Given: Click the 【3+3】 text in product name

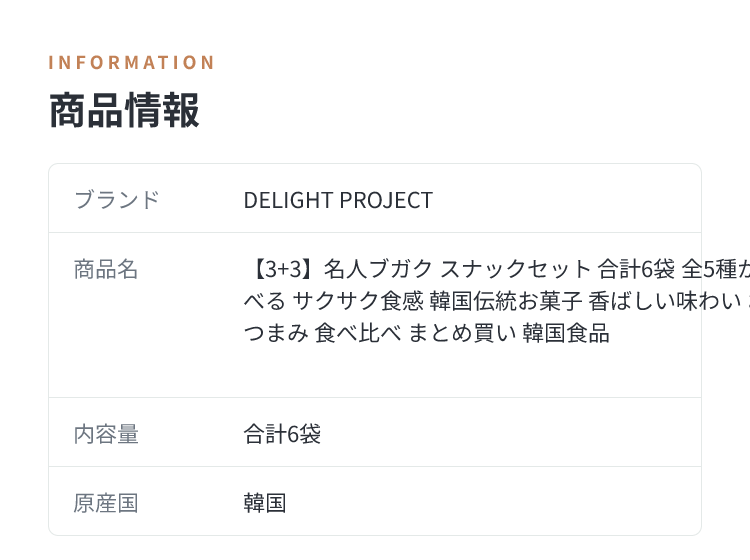Looking at the screenshot, I should (x=280, y=269).
